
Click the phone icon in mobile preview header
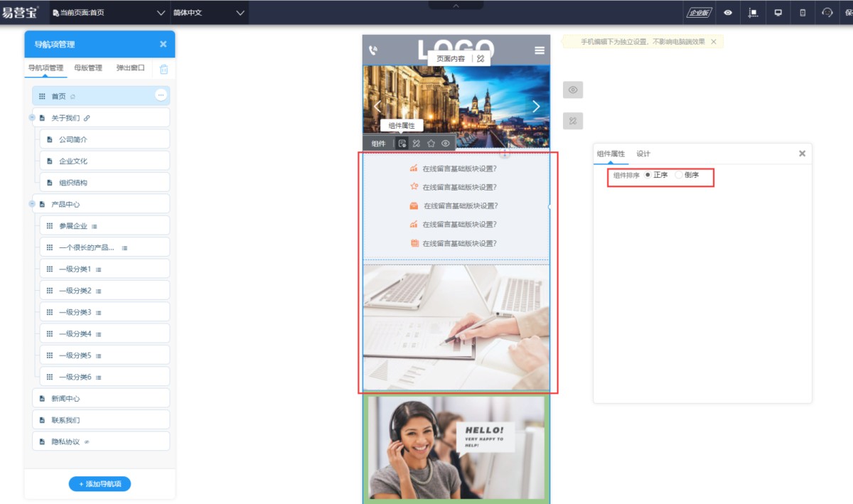tap(373, 50)
